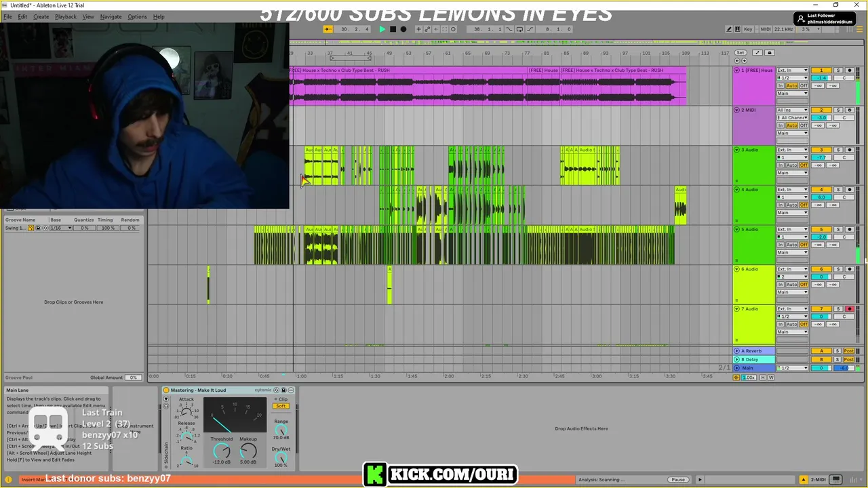Open the Edit menu
The image size is (868, 488).
click(x=22, y=16)
